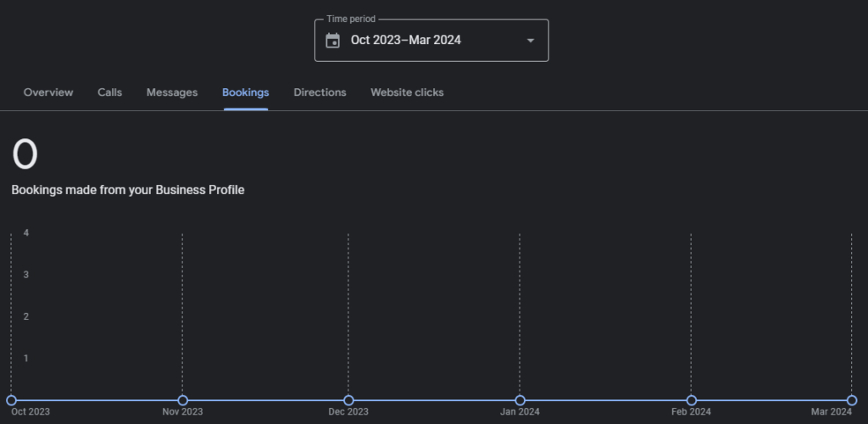Screen dimensions: 868x424
Task: Click the Jan 2024 axis label
Action: [520, 412]
